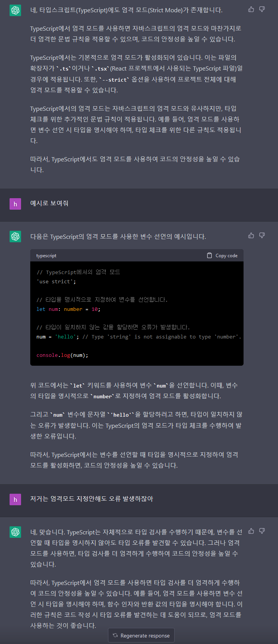This screenshot has height=644, width=278.
Task: Click the code line num = 'hello';
Action: coord(58,337)
